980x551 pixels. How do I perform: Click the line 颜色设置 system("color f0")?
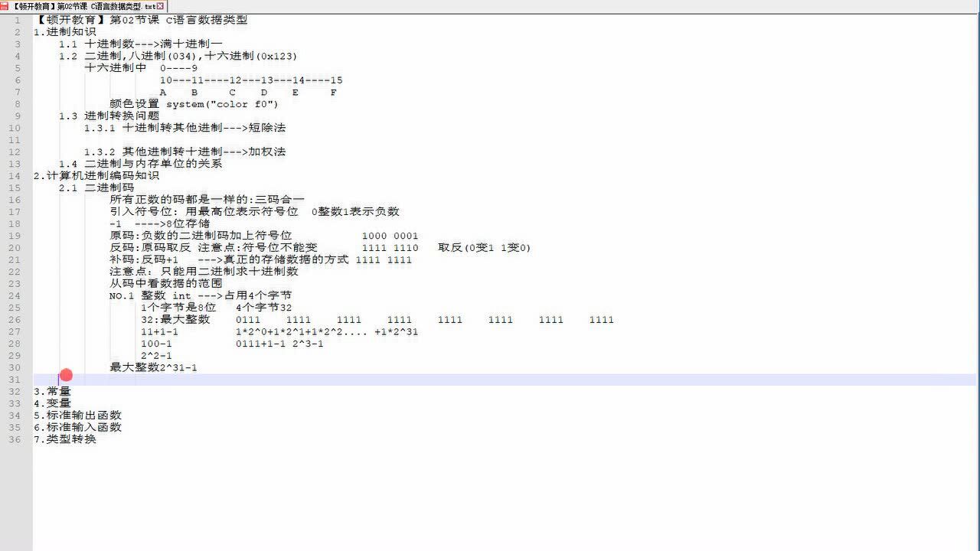coord(194,104)
